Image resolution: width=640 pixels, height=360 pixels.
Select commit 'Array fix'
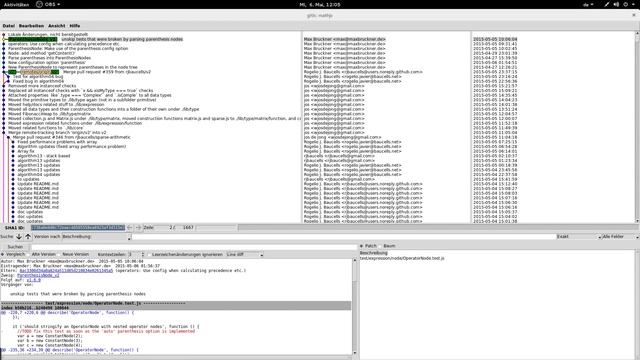tap(26, 151)
